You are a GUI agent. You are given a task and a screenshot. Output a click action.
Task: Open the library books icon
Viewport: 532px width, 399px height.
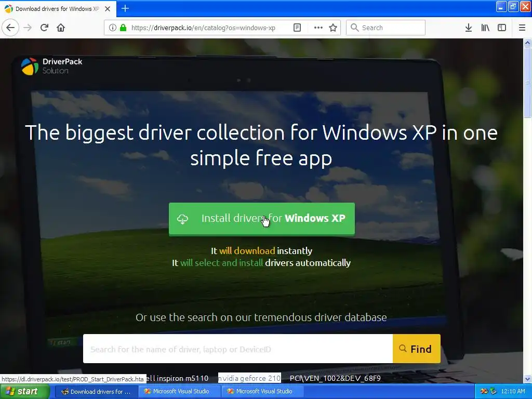[x=485, y=28]
